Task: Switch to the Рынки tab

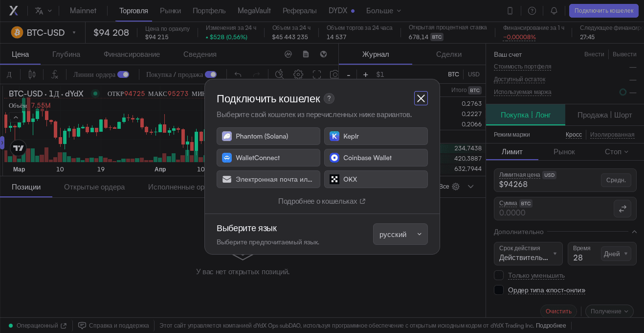Action: (x=170, y=11)
